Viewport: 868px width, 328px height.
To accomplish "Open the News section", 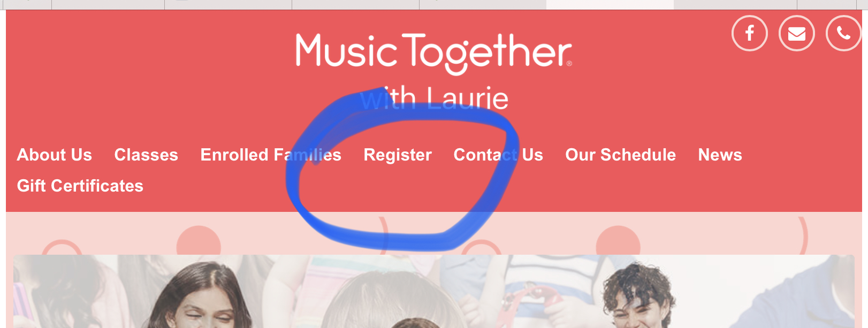I will click(720, 155).
